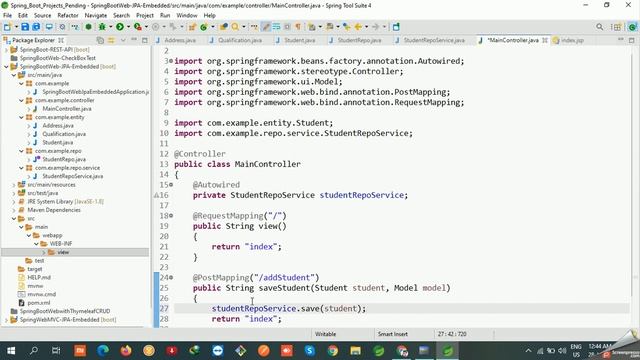Click the Save icon in toolbar

[x=25, y=27]
